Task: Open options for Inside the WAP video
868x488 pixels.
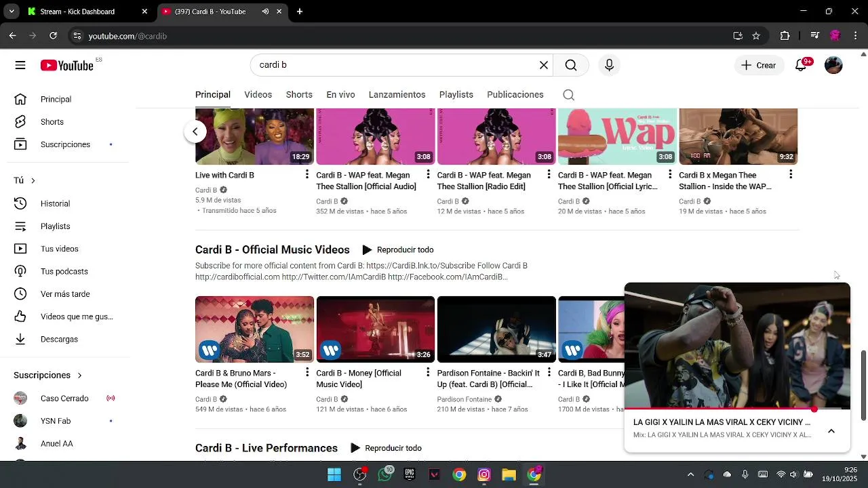Action: [791, 175]
